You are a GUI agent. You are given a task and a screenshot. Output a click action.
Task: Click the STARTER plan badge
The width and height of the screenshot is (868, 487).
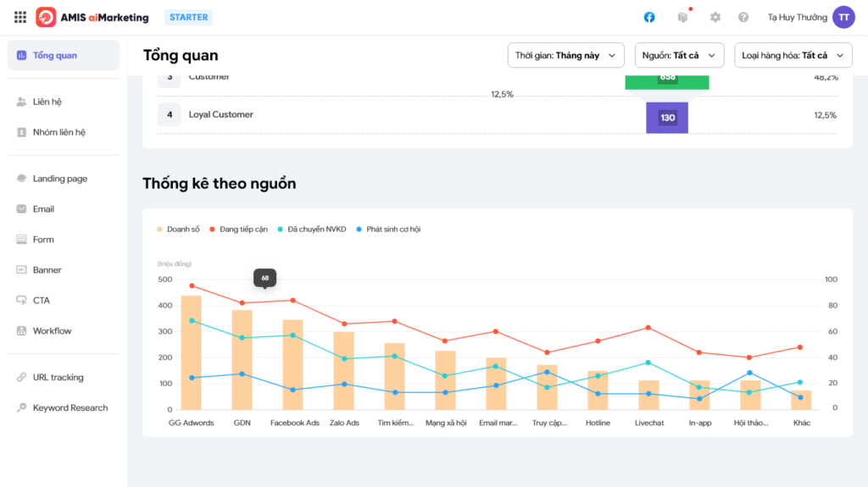(188, 17)
